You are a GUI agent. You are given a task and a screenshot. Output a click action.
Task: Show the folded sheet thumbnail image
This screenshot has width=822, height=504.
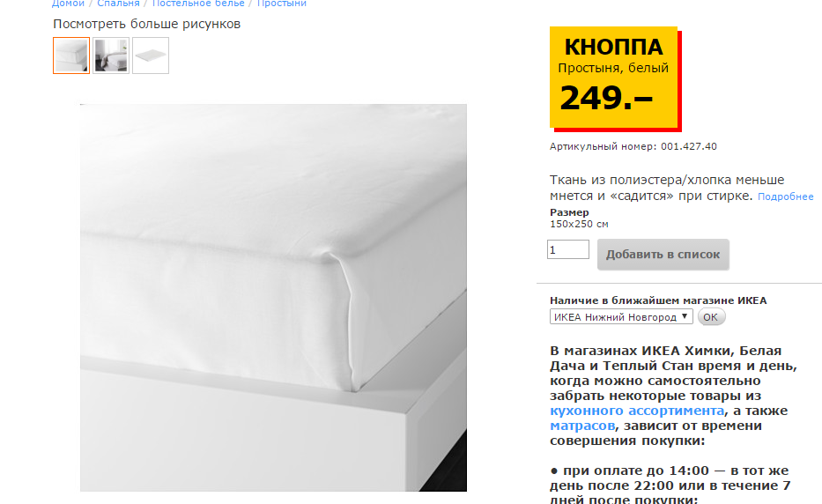(x=151, y=56)
